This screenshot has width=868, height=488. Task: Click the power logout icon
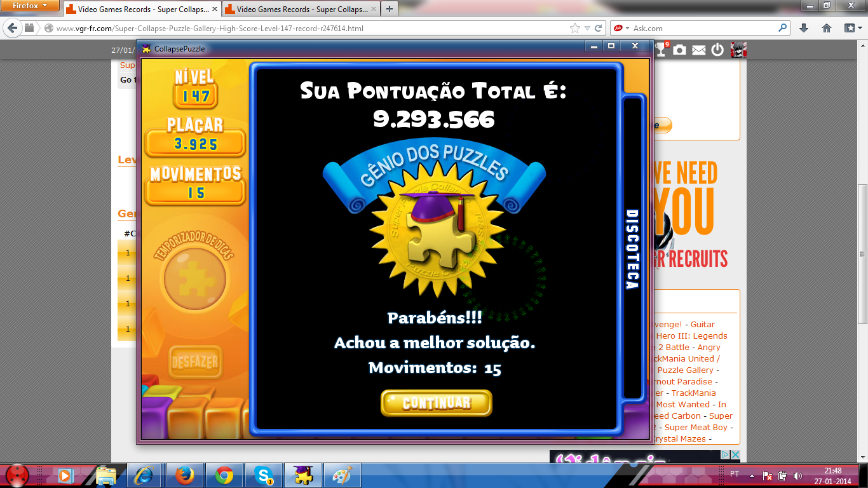[x=717, y=50]
